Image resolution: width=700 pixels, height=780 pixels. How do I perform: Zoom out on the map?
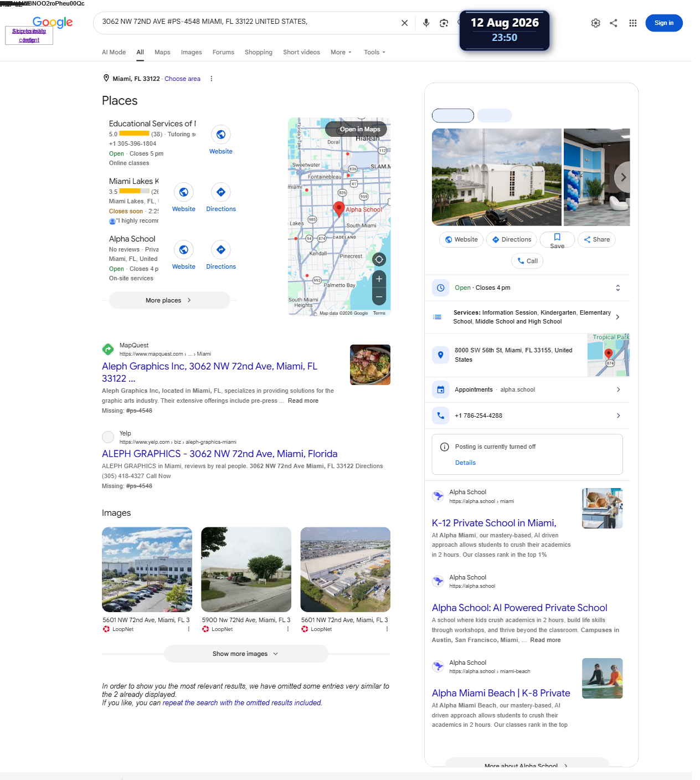pos(379,297)
